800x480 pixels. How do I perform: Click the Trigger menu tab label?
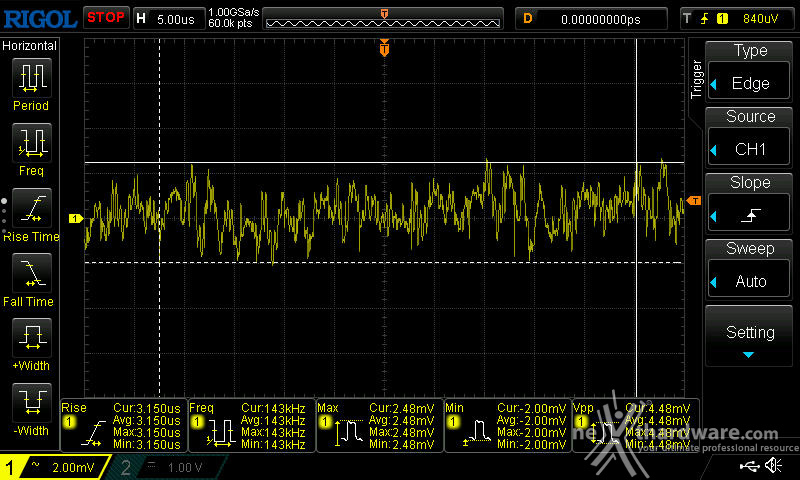696,79
